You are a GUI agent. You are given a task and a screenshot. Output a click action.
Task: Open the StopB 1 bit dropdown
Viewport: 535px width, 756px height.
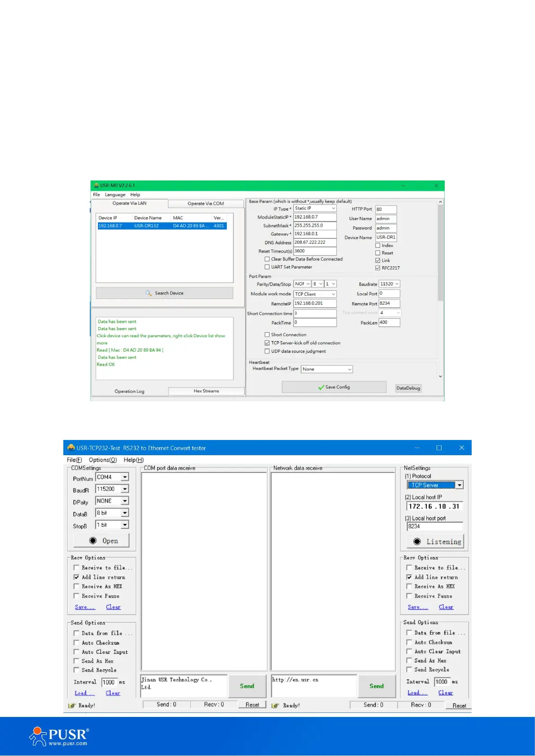click(x=125, y=525)
